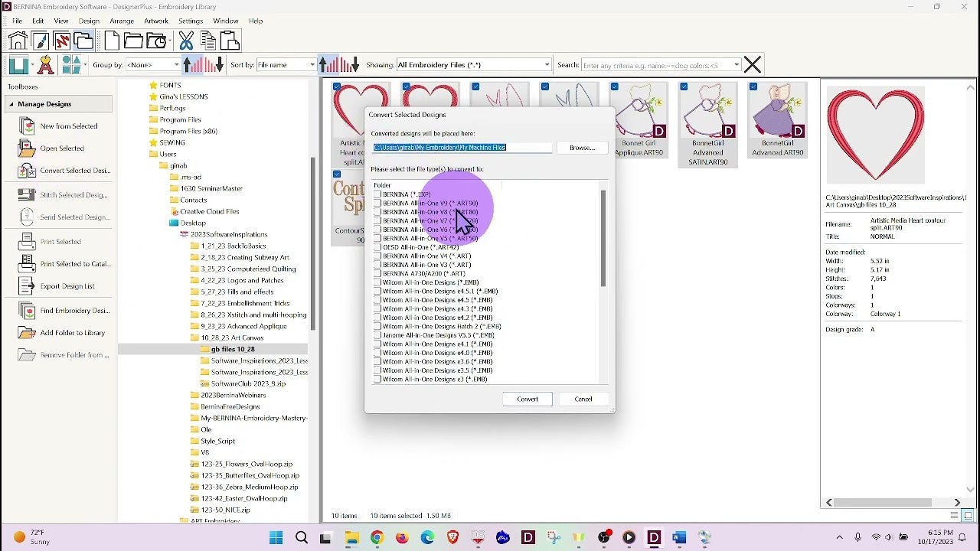Screen dimensions: 980x551
Task: Open the Settings menu
Action: (191, 21)
